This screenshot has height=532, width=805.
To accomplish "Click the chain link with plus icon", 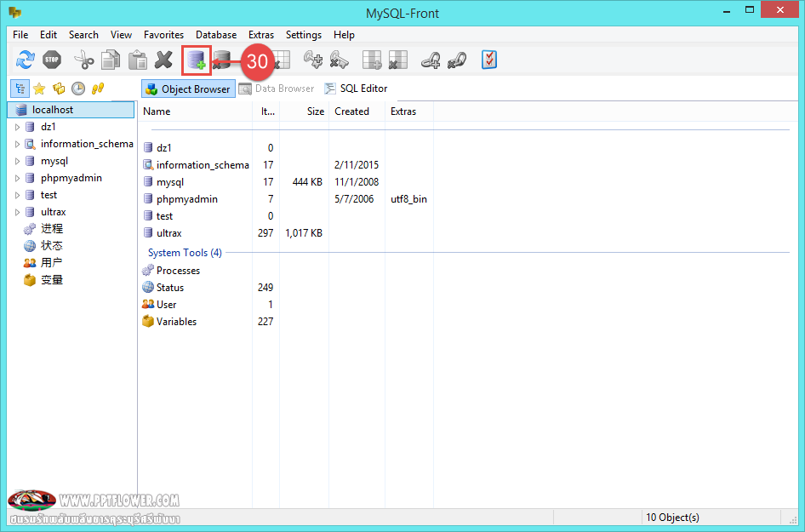I will tap(431, 60).
